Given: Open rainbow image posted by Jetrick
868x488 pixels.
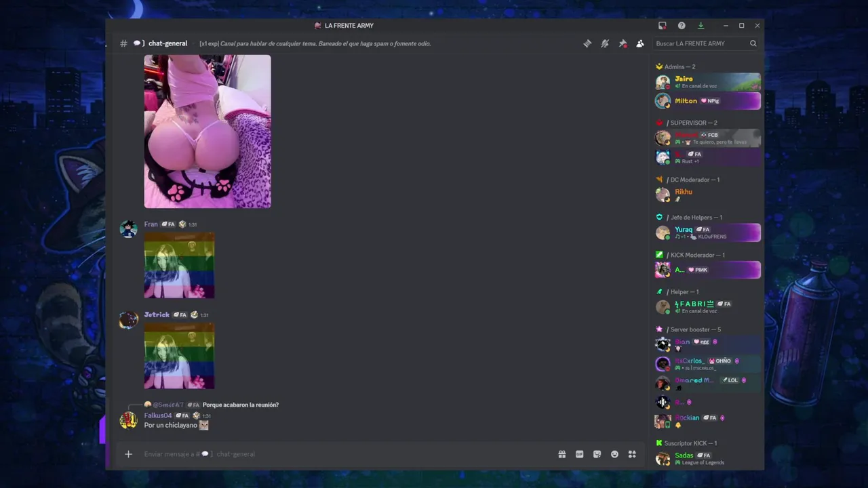Looking at the screenshot, I should pyautogui.click(x=179, y=356).
